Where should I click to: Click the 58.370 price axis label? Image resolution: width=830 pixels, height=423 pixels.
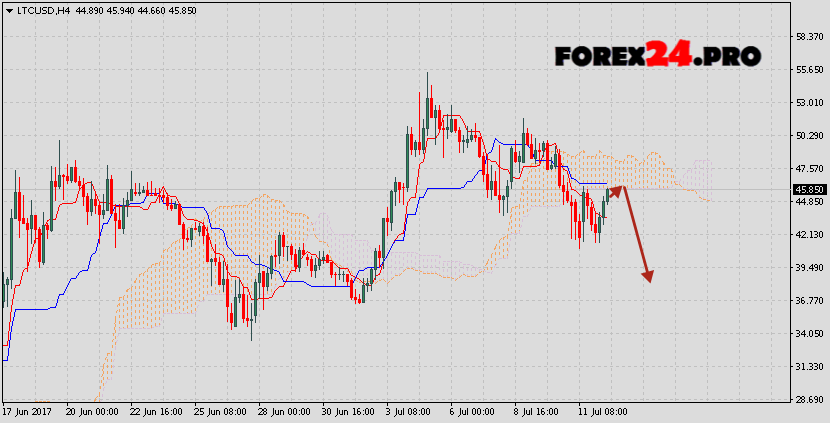809,37
